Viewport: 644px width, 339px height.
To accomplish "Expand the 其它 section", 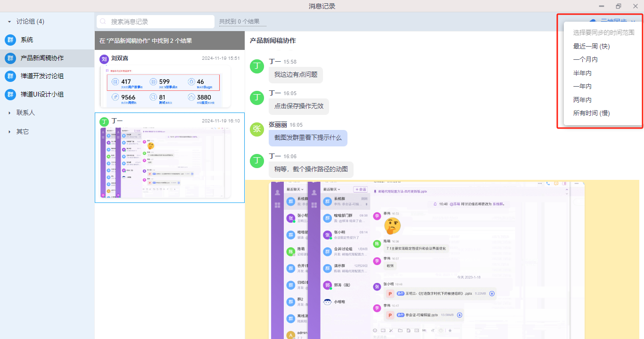I will click(9, 132).
